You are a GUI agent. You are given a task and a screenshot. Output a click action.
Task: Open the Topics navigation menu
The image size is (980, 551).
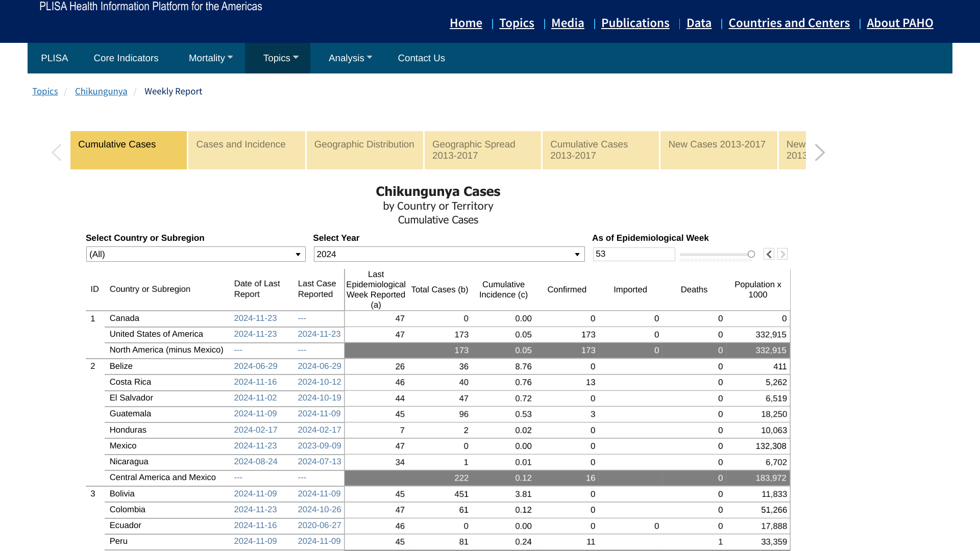pos(280,58)
